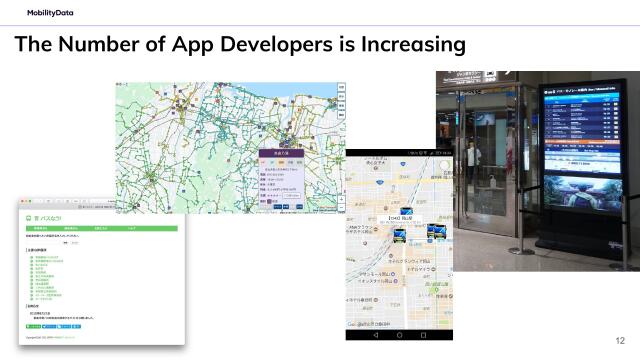Image resolution: width=640 pixels, height=360 pixels.
Task: Zoom out on the bus route map
Action: click(341, 207)
